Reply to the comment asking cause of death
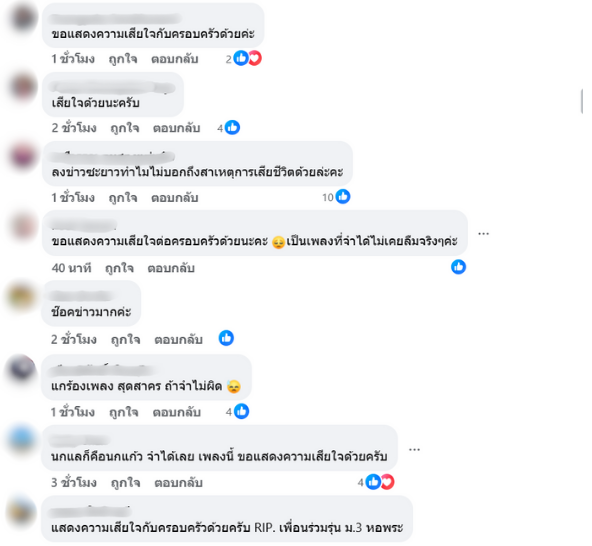This screenshot has width=592, height=546. (x=175, y=197)
